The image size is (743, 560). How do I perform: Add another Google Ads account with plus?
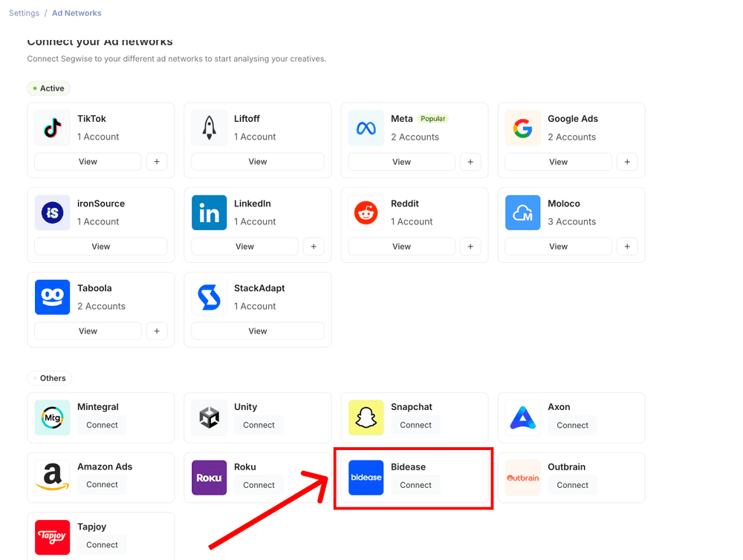tap(627, 162)
